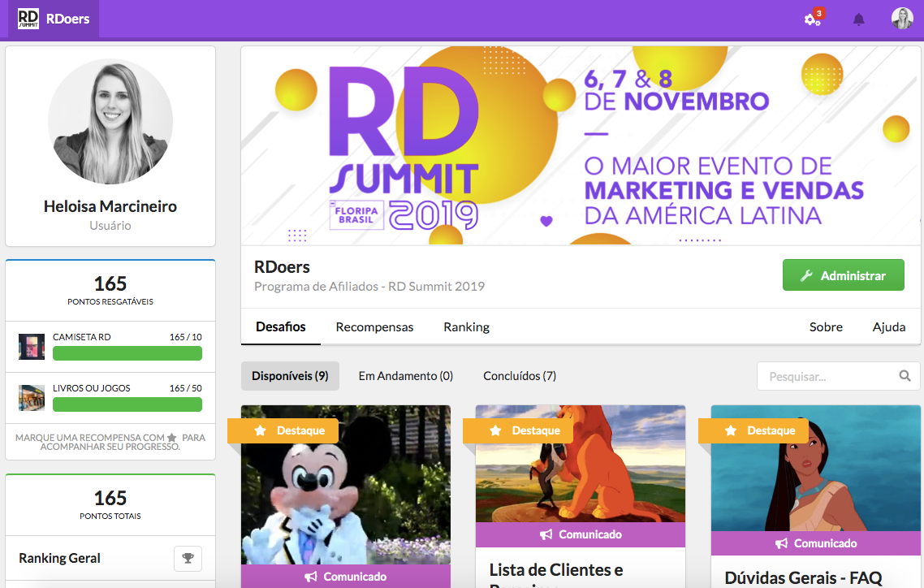Open Dúvidas Gerais - FAQ card title
This screenshot has width=924, height=588.
(803, 578)
